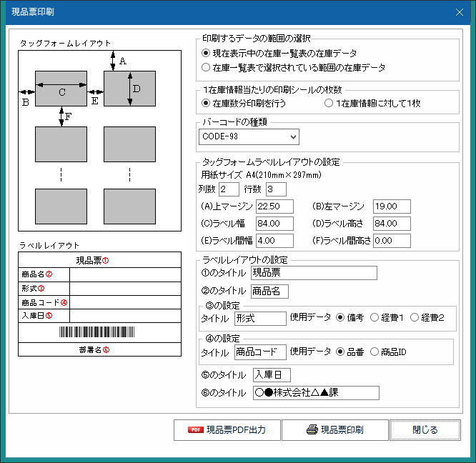
Task: Edit the (D)ラベル高さ value field
Action: click(392, 224)
